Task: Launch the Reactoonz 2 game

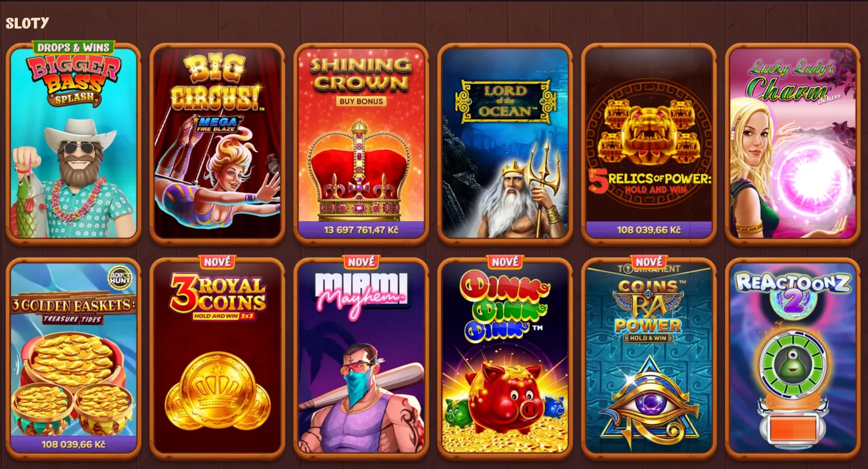Action: 793,358
